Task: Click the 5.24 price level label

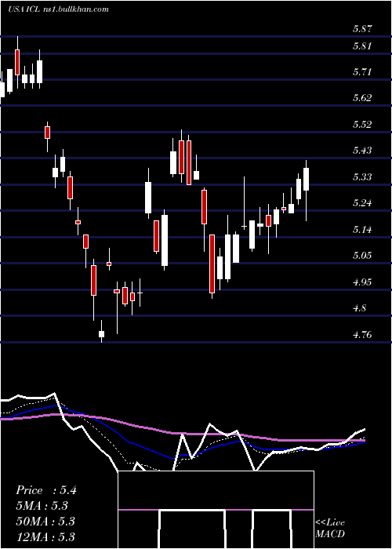Action: [x=362, y=203]
